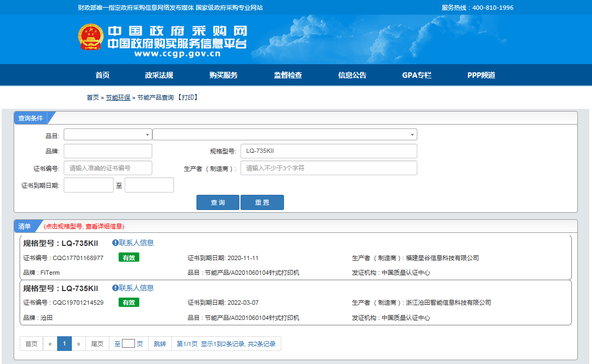This screenshot has width=592, height=364.
Task: Click expiry date 2020-11-11 text
Action: click(243, 258)
